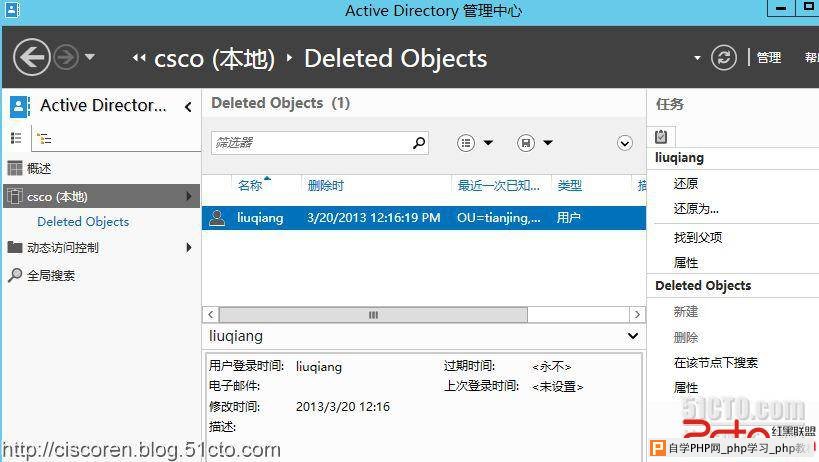
Task: Collapse the liuqiang details preview chevron
Action: pos(633,336)
